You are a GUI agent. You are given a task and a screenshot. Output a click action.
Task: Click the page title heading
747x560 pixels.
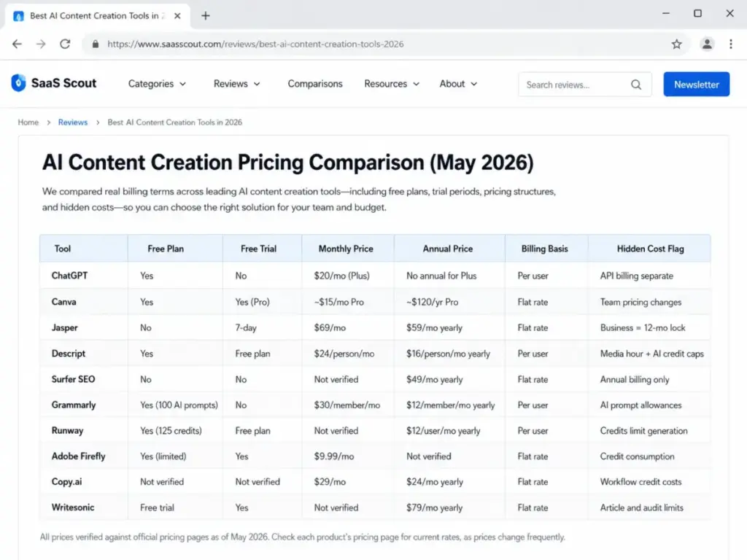(287, 163)
